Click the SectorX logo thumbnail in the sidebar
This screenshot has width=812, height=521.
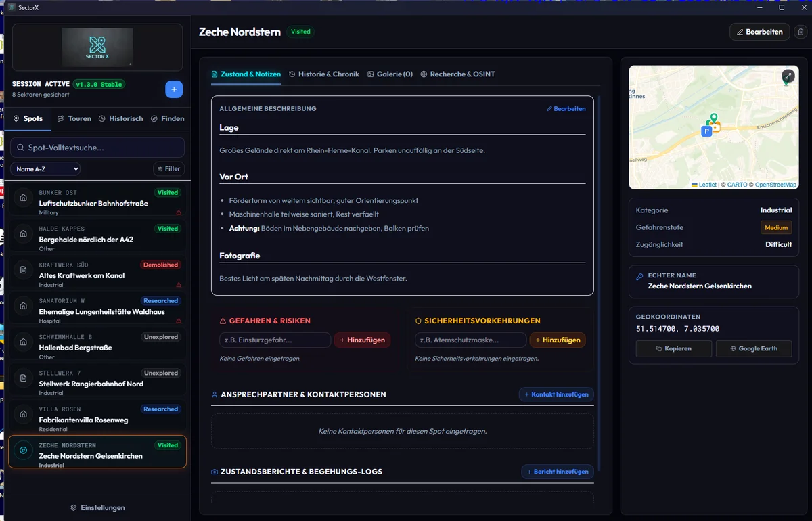(97, 47)
